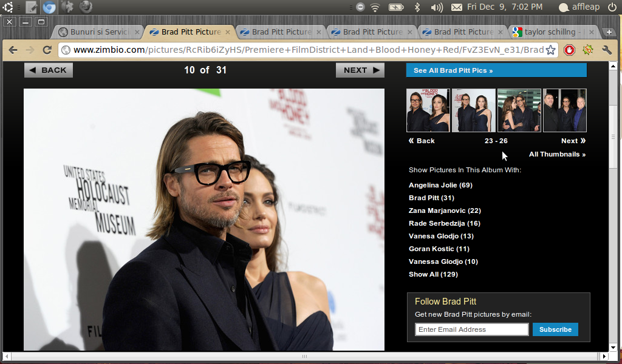The image size is (622, 364).
Task: Close the Bunuri si Servicii tab
Action: tap(137, 32)
